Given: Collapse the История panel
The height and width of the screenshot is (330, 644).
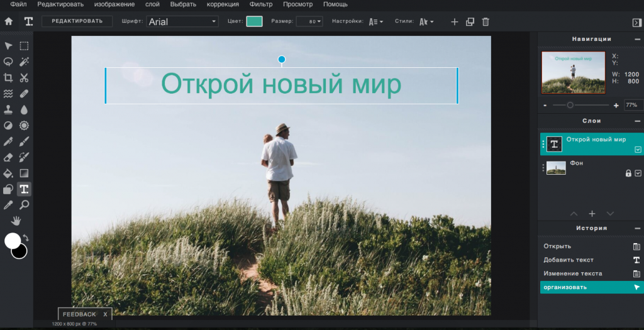Looking at the screenshot, I should (638, 228).
